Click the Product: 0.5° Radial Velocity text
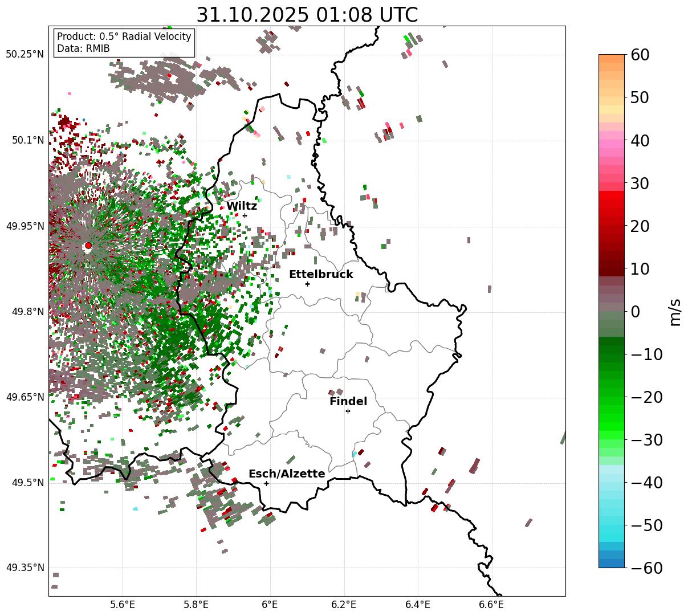Viewport: 688px width, 616px height. 124,36
